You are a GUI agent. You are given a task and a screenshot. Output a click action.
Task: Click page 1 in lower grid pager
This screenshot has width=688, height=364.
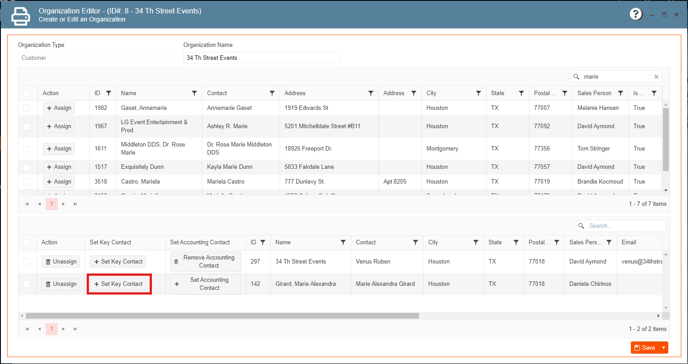point(52,328)
